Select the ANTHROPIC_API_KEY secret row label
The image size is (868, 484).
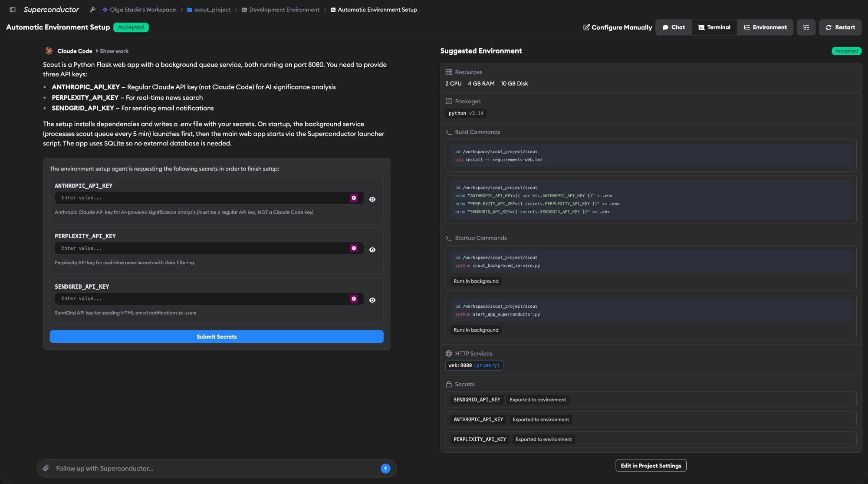click(478, 419)
